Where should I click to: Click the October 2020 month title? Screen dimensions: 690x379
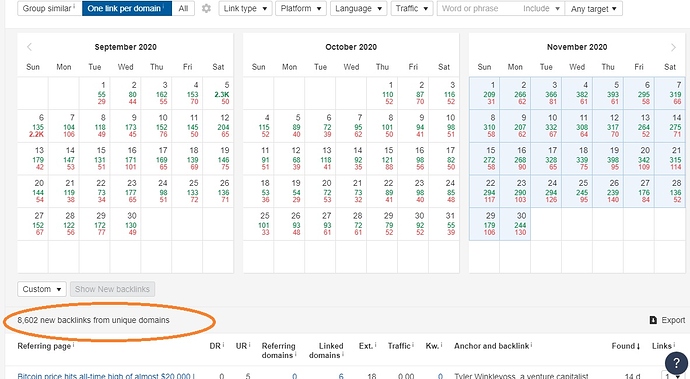click(351, 47)
